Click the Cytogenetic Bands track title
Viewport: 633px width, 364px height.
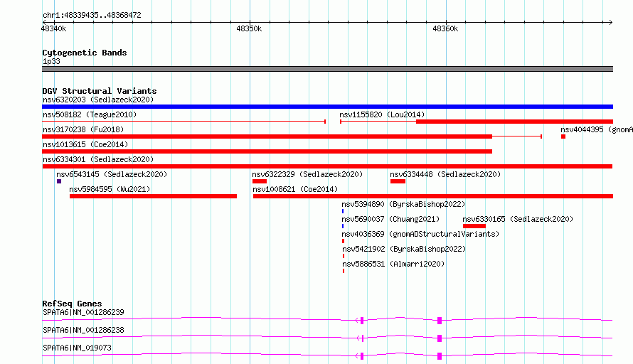pyautogui.click(x=85, y=53)
